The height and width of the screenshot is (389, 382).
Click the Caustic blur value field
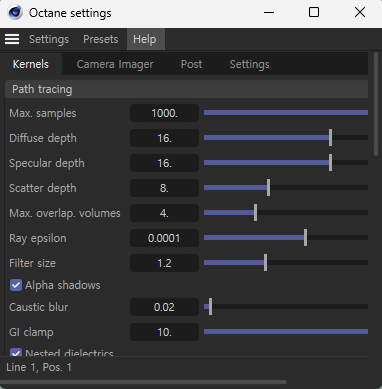pos(164,307)
